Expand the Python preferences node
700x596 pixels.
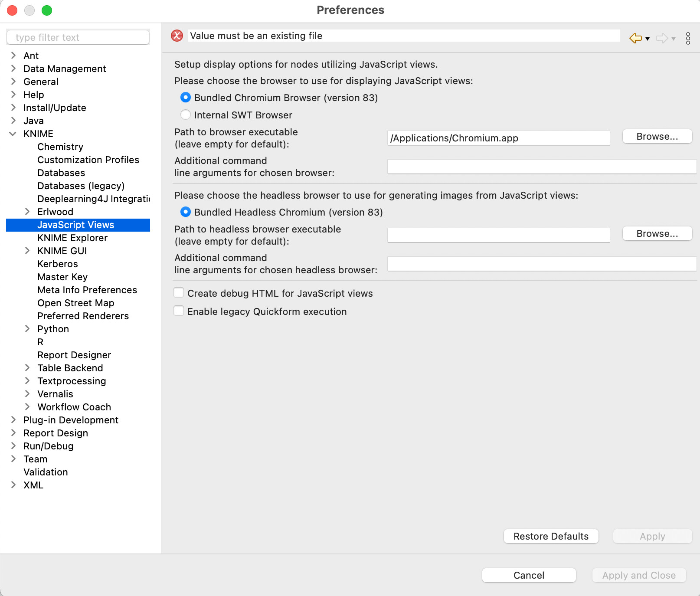pyautogui.click(x=27, y=329)
